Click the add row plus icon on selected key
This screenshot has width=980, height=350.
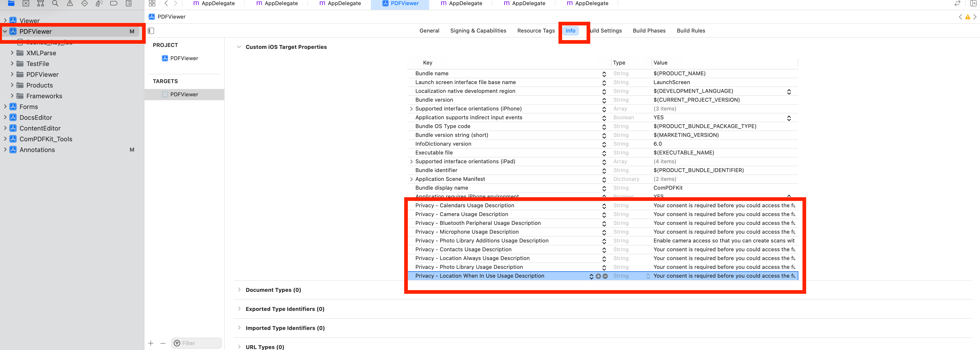[598, 276]
